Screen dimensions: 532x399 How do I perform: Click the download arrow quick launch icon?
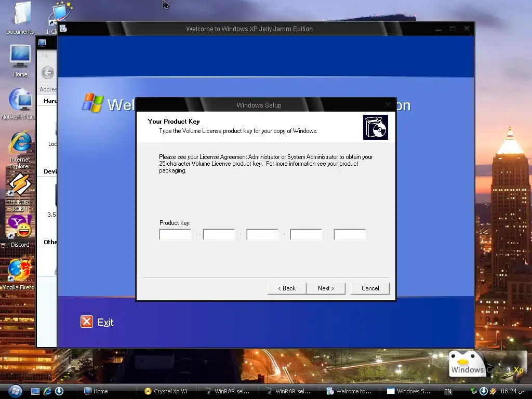tap(59, 391)
